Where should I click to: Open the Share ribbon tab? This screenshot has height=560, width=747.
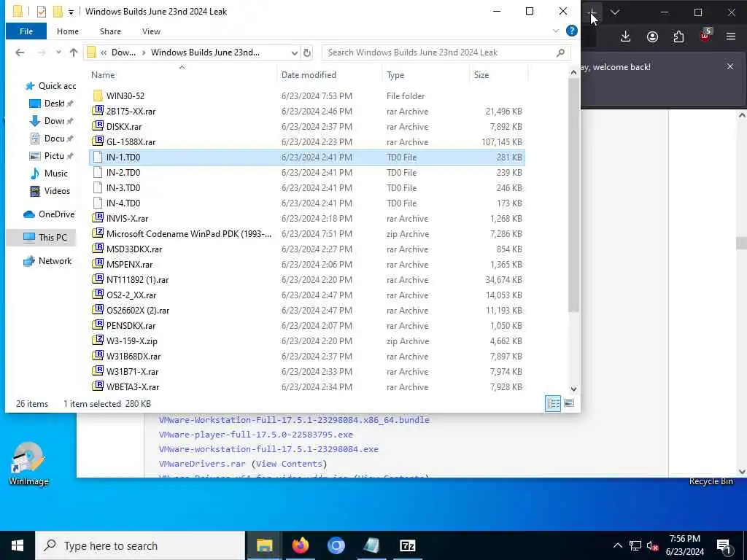click(x=110, y=31)
